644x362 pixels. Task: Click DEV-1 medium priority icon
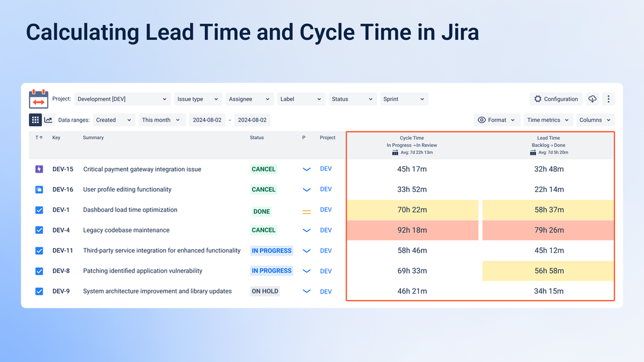pyautogui.click(x=306, y=212)
